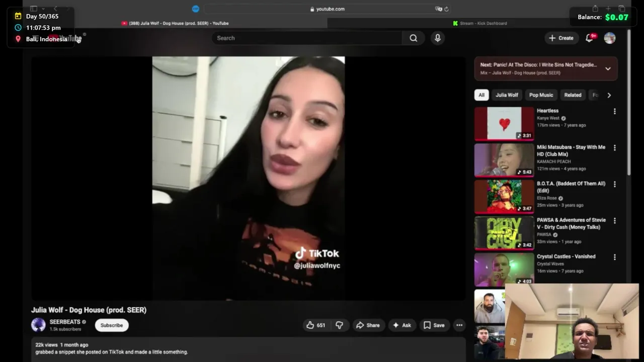Open the notifications bell

[x=590, y=38]
